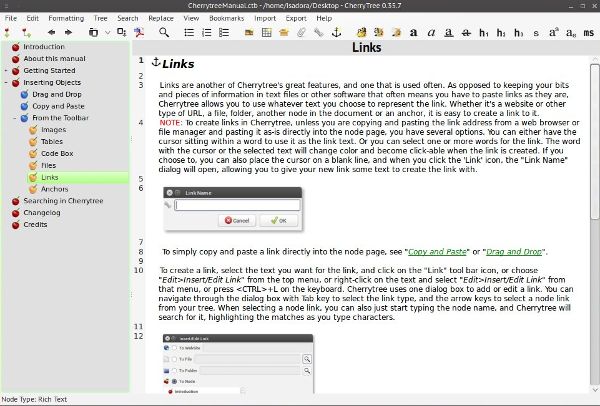
Task: Click the box-with-arrow icon before PDF export
Action: click(x=121, y=33)
